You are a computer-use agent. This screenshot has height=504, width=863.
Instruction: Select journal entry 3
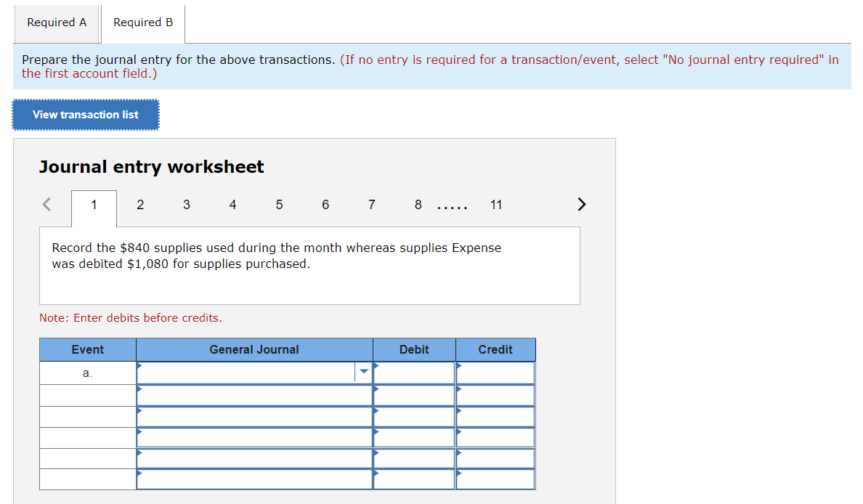pos(186,205)
